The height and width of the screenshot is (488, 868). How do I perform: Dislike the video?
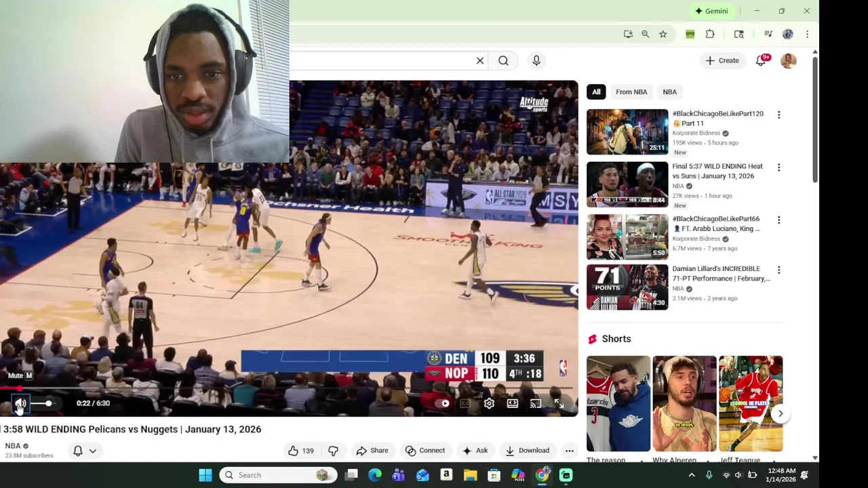[333, 451]
